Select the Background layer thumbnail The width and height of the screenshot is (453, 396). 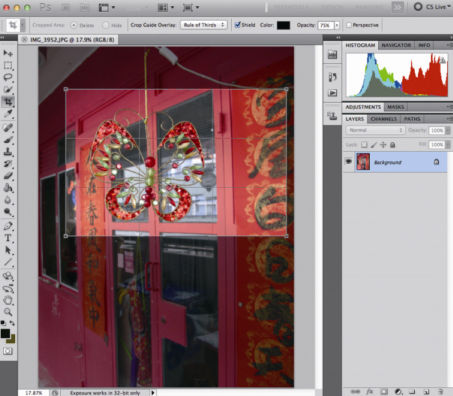363,162
